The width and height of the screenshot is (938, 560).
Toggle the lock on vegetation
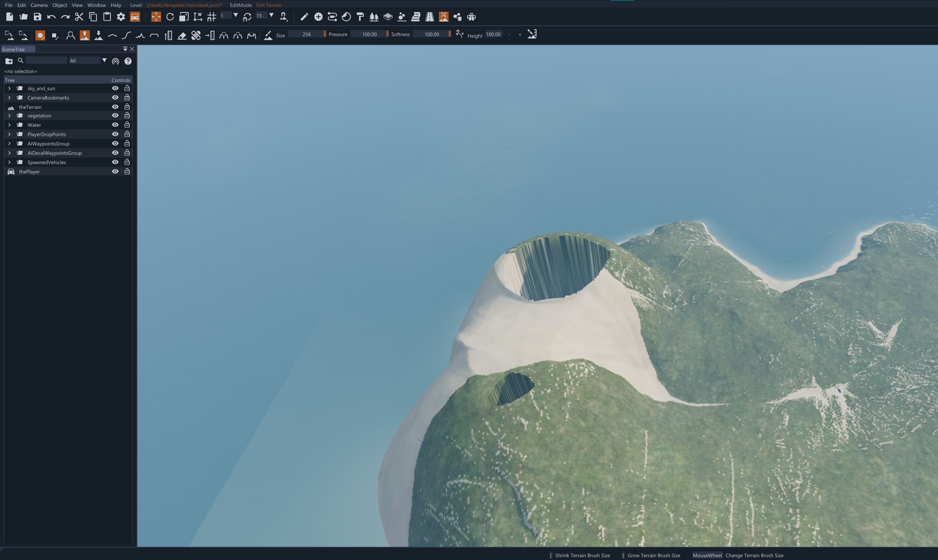[x=127, y=115]
